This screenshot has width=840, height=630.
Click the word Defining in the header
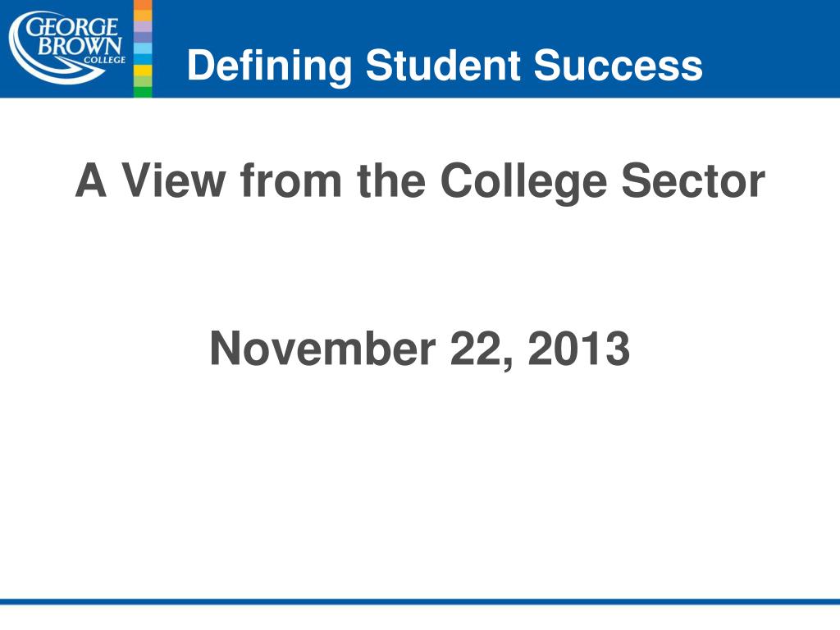pyautogui.click(x=269, y=66)
